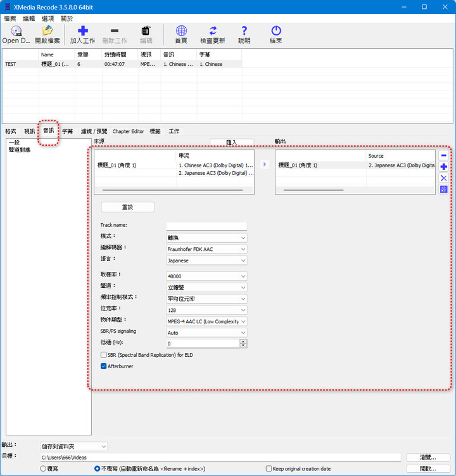Open the 模式 dropdown showing 轉換

[206, 238]
